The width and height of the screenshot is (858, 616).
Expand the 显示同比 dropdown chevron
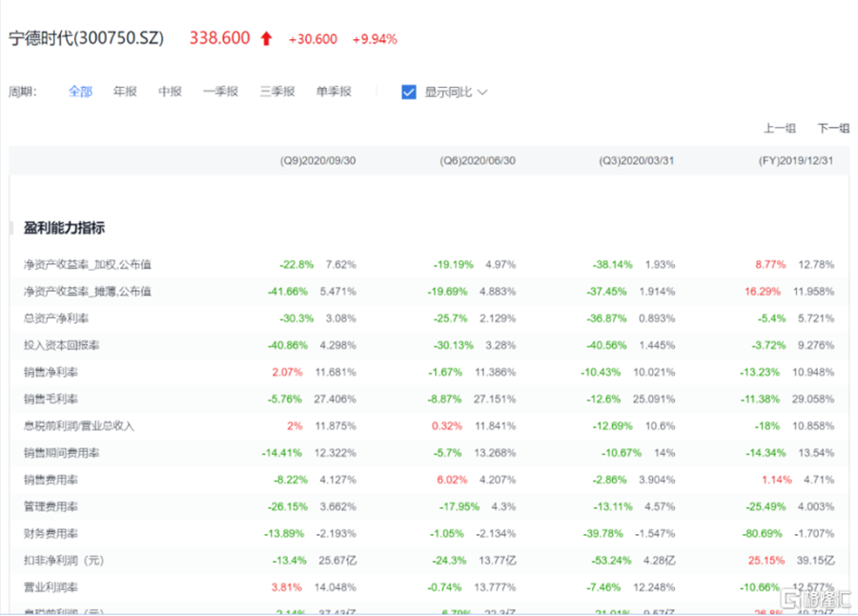482,92
